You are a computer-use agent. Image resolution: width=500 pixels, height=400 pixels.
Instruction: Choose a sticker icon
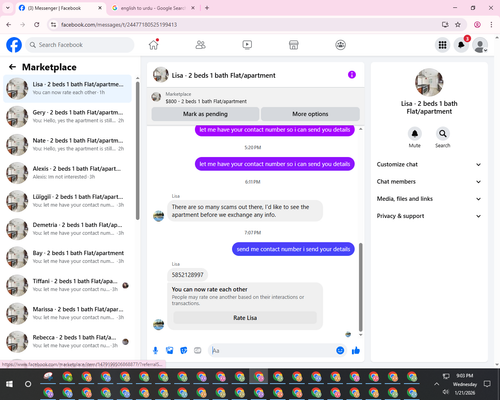tap(184, 350)
